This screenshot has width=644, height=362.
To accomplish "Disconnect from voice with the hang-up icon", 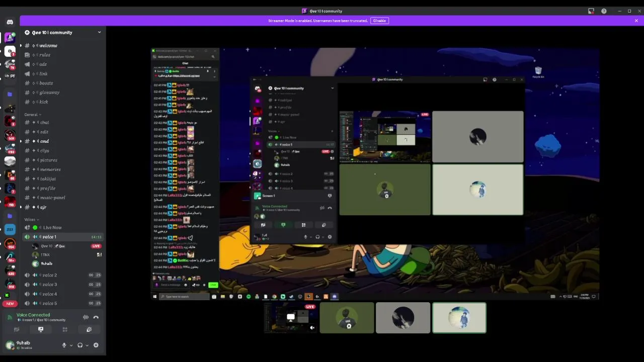I will (x=96, y=317).
